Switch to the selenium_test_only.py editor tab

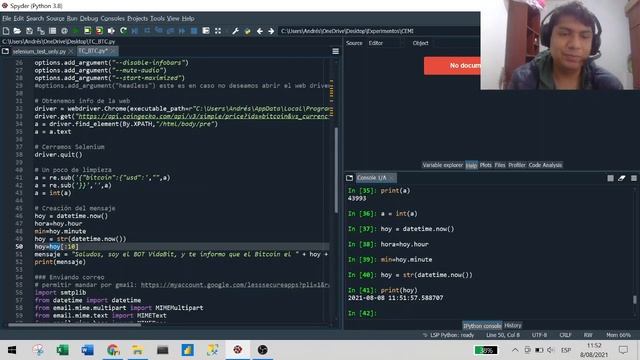click(39, 51)
